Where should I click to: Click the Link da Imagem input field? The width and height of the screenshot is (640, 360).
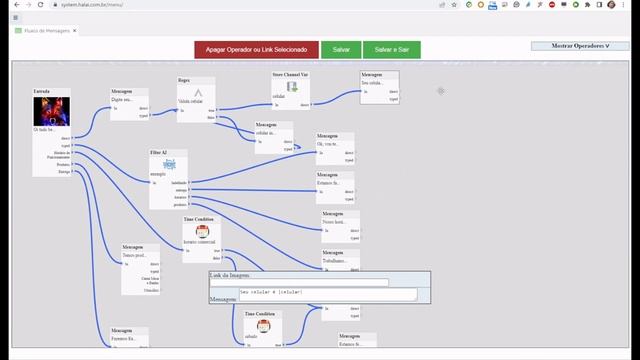pos(299,282)
